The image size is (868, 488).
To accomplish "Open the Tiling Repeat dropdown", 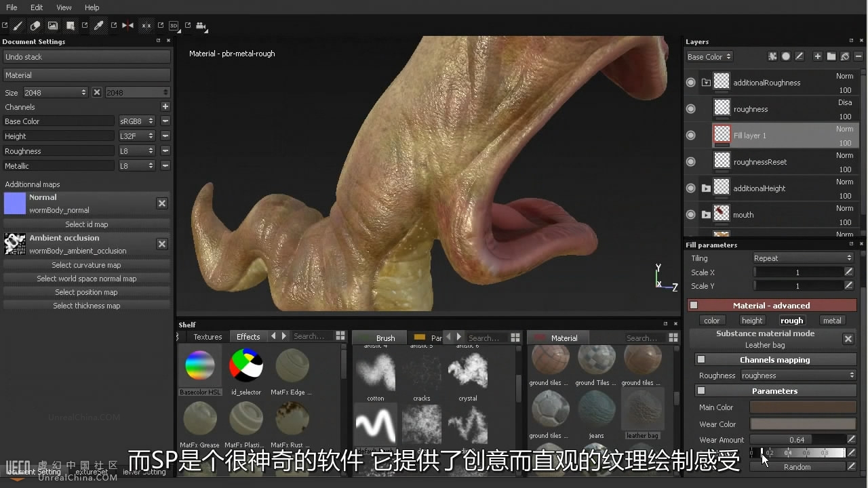I will click(803, 258).
